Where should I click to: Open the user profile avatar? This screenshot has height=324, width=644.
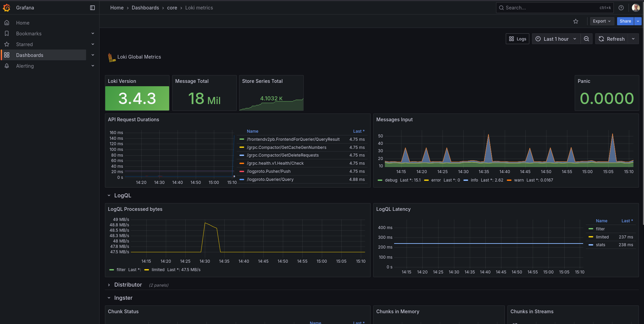click(636, 8)
